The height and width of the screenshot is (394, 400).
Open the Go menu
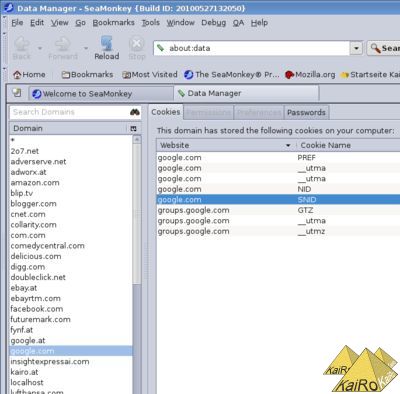pos(80,23)
